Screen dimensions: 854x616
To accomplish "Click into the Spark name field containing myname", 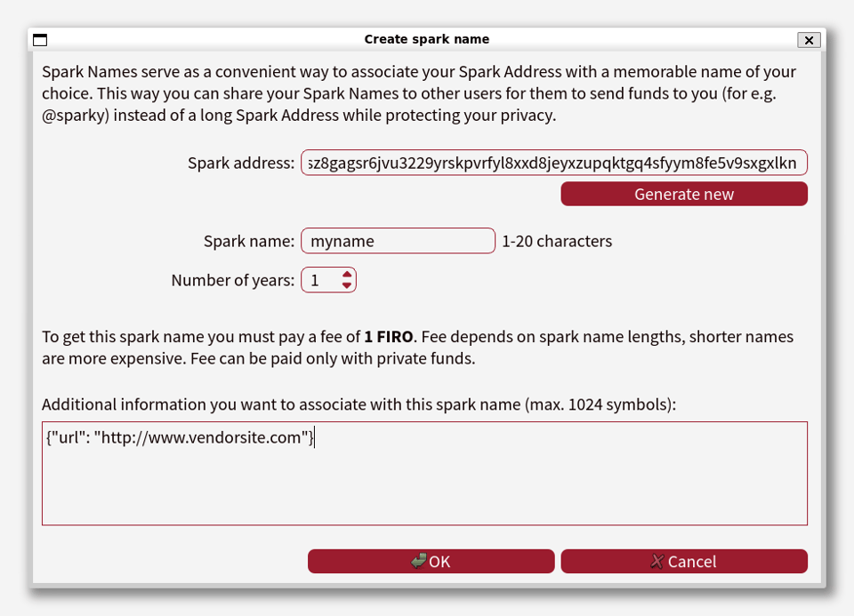I will [x=398, y=241].
